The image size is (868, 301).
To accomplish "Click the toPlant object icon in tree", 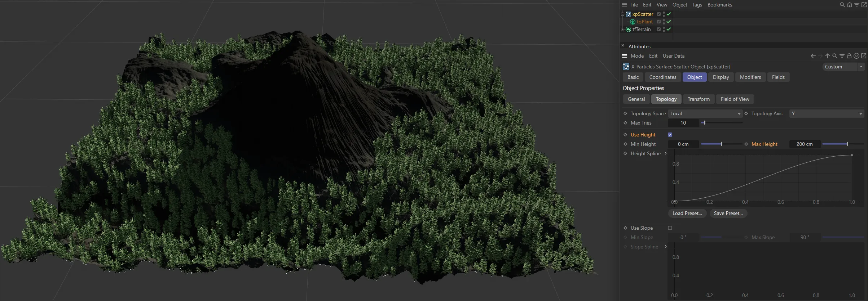I will pos(633,22).
